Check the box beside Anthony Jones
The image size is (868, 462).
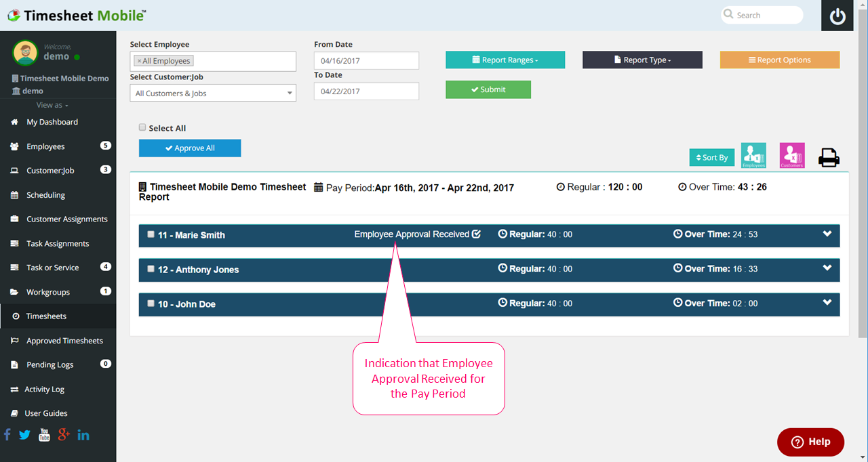150,268
